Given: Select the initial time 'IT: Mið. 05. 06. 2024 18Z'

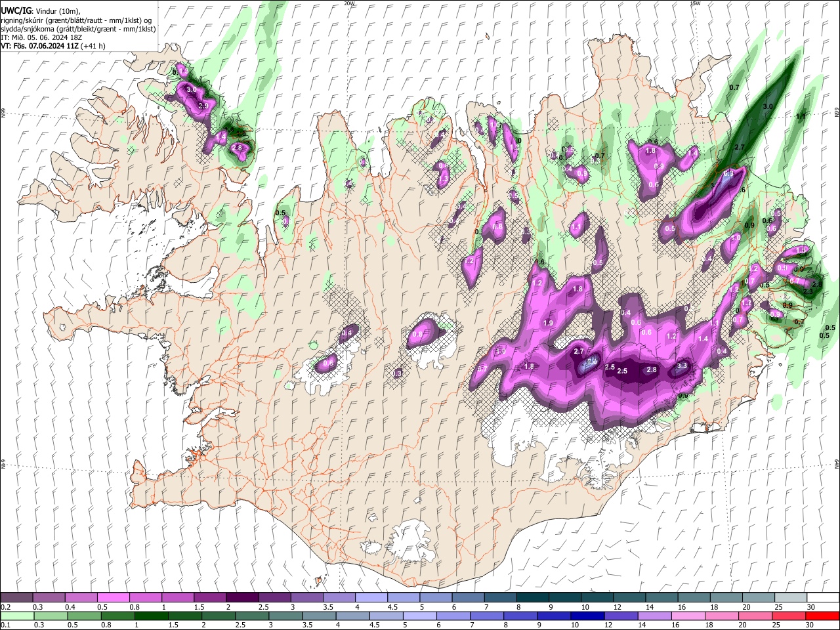Looking at the screenshot, I should (x=43, y=37).
